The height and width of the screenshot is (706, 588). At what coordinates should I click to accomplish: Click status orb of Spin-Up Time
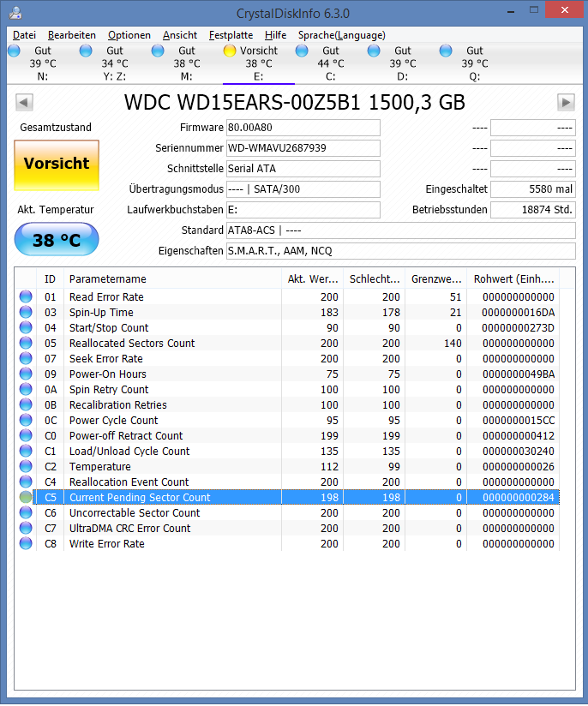tap(26, 312)
